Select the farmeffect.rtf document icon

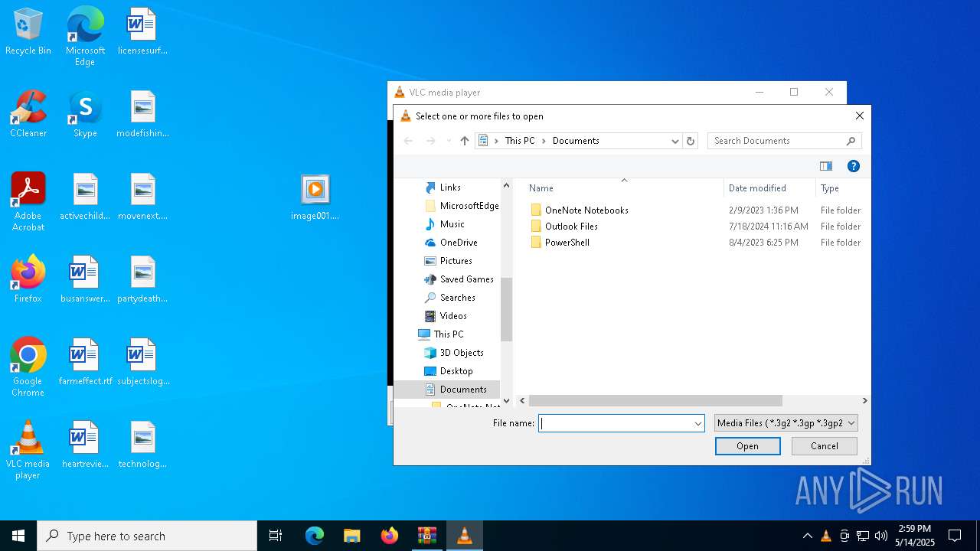(x=85, y=362)
